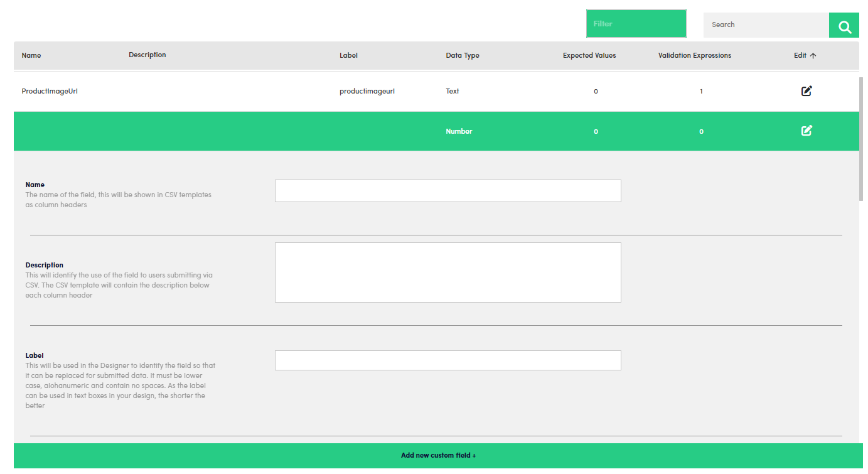Screen dimensions: 868x474
Task: Click the vertical scrollbar thumb
Action: pos(861,138)
